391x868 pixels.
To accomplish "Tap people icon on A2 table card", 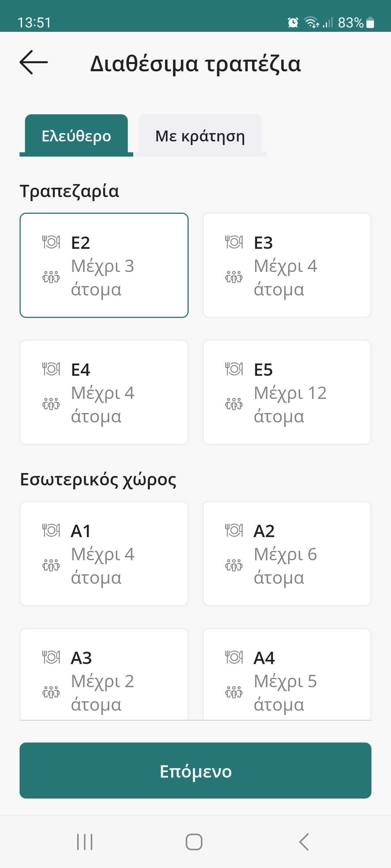I will click(x=234, y=565).
